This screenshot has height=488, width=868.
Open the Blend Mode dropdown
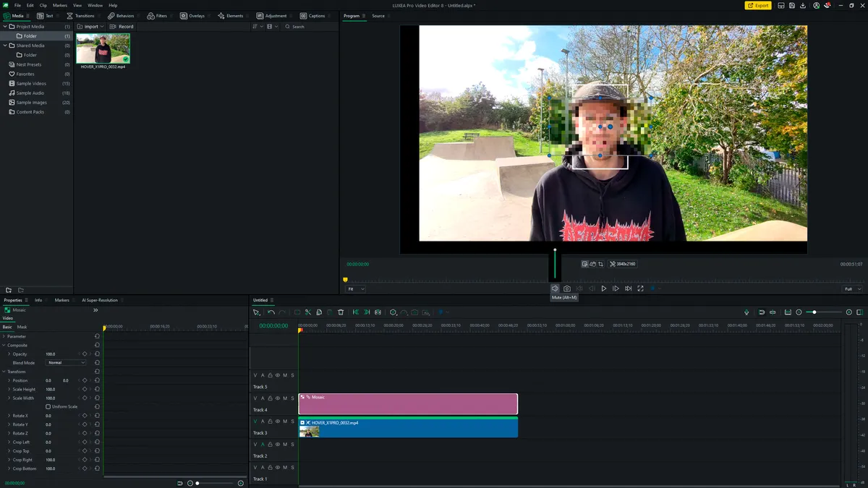tap(66, 363)
